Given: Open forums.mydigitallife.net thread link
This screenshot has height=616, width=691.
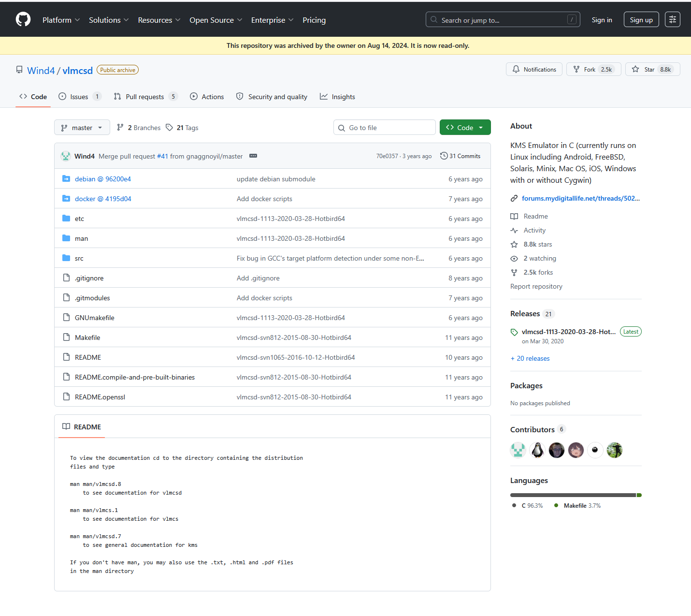Looking at the screenshot, I should [x=581, y=198].
